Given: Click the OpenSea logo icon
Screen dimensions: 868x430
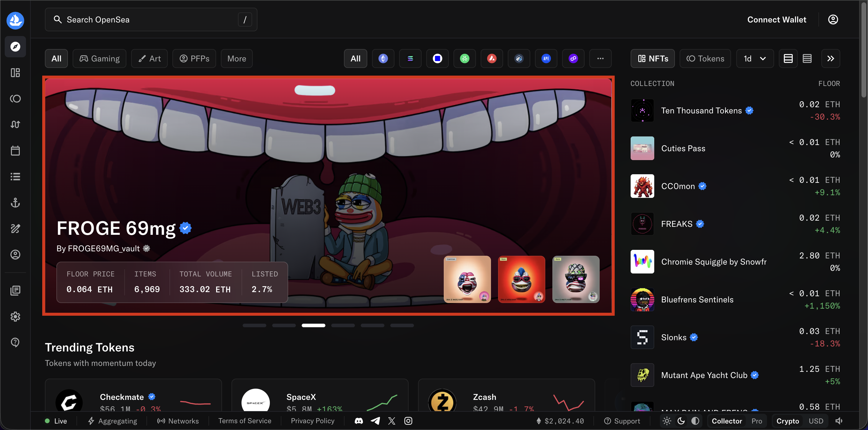Looking at the screenshot, I should tap(15, 20).
